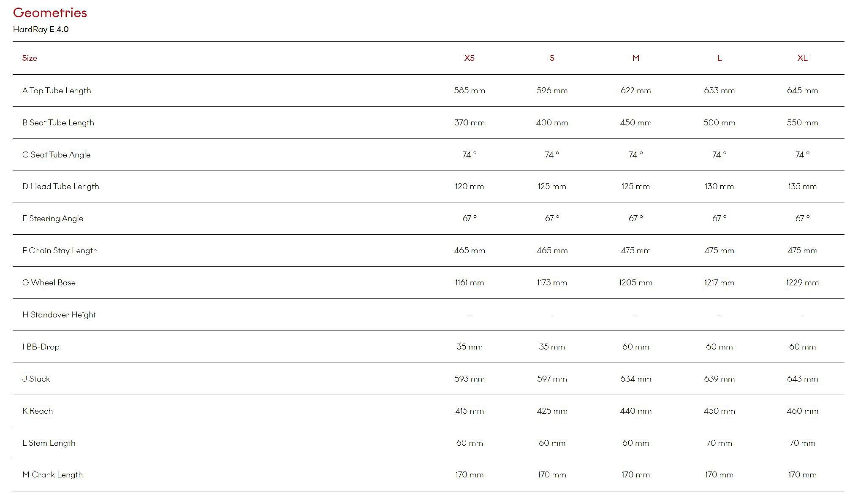Click the D Head Tube Length label
This screenshot has height=504, width=858.
(x=61, y=187)
